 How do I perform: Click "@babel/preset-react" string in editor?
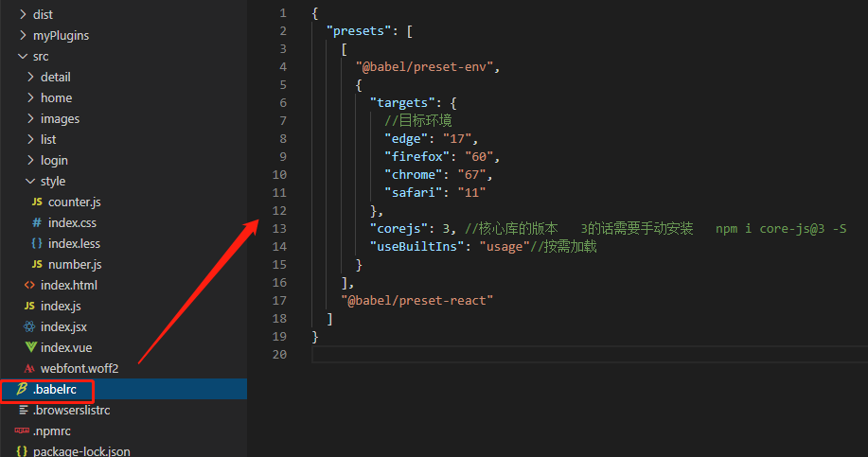(x=416, y=301)
